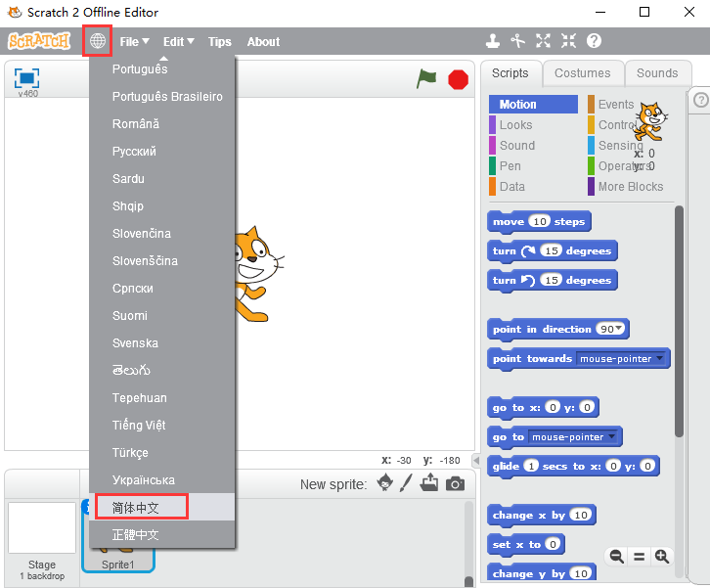Open direction dropdown in point in direction

click(619, 328)
